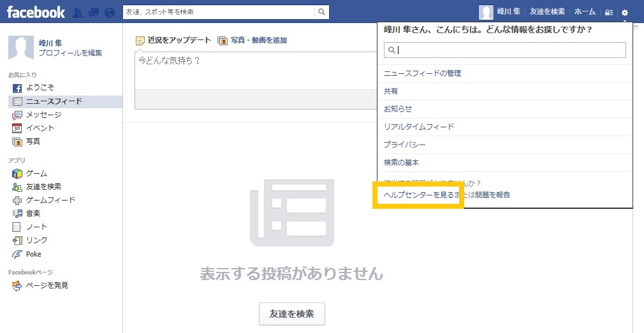This screenshot has width=644, height=333.
Task: Click 音楽 icon in sidebar
Action: point(17,214)
